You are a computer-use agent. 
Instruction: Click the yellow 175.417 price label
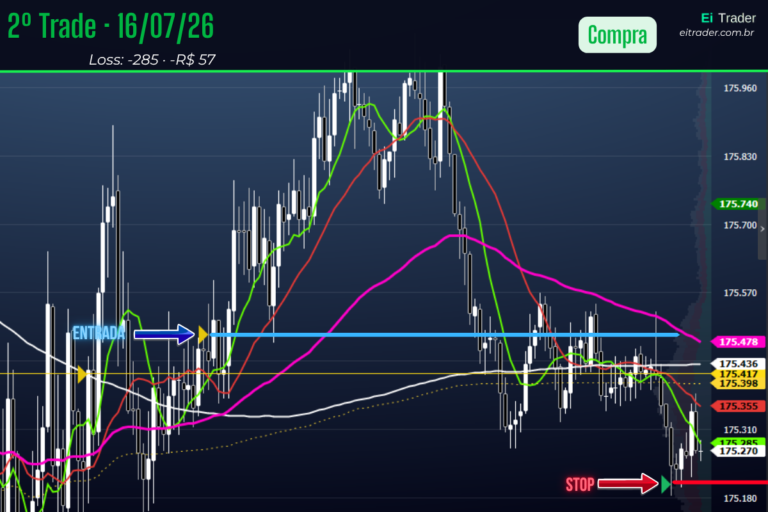coord(738,374)
